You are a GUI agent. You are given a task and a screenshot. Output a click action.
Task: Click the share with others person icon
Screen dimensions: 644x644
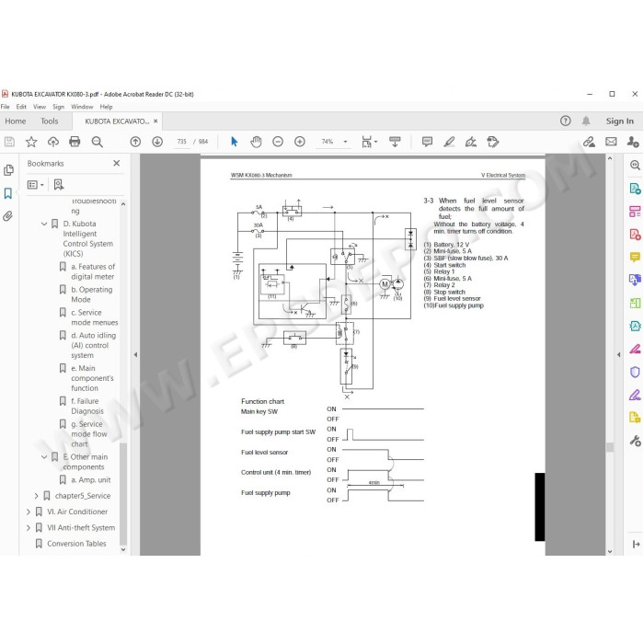tap(633, 142)
